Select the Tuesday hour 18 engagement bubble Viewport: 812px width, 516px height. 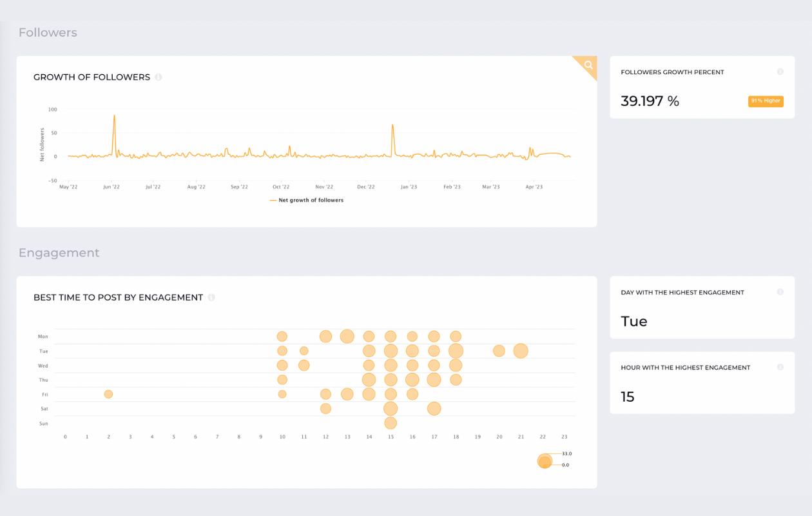[x=456, y=351]
